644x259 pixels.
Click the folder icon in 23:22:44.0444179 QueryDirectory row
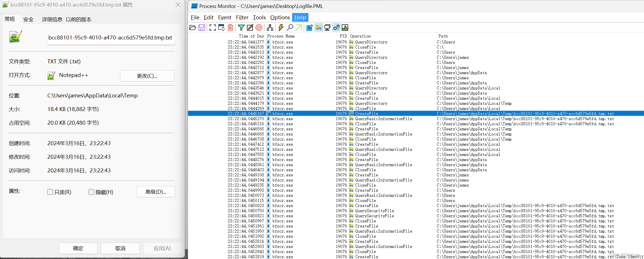point(351,103)
